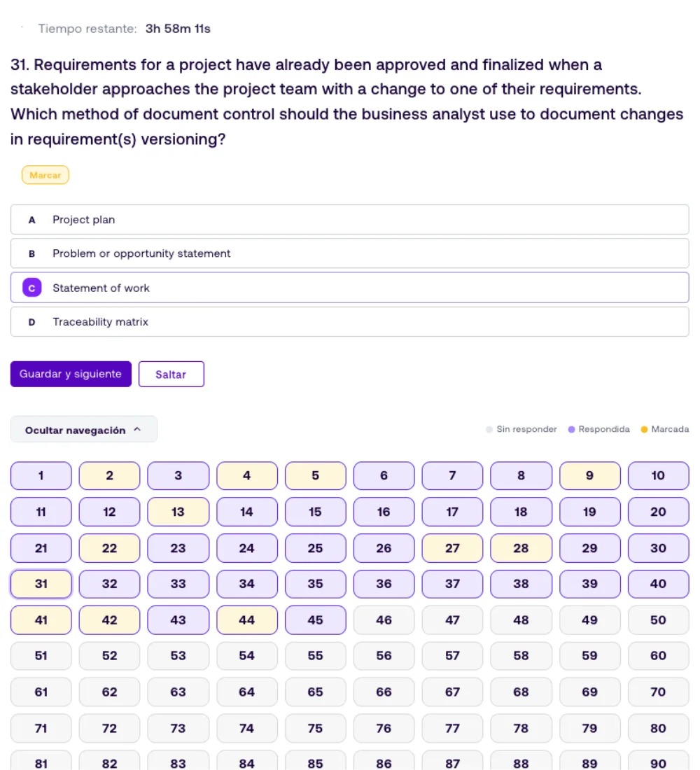Click the chevron next to Ocultar navegación

pos(137,429)
